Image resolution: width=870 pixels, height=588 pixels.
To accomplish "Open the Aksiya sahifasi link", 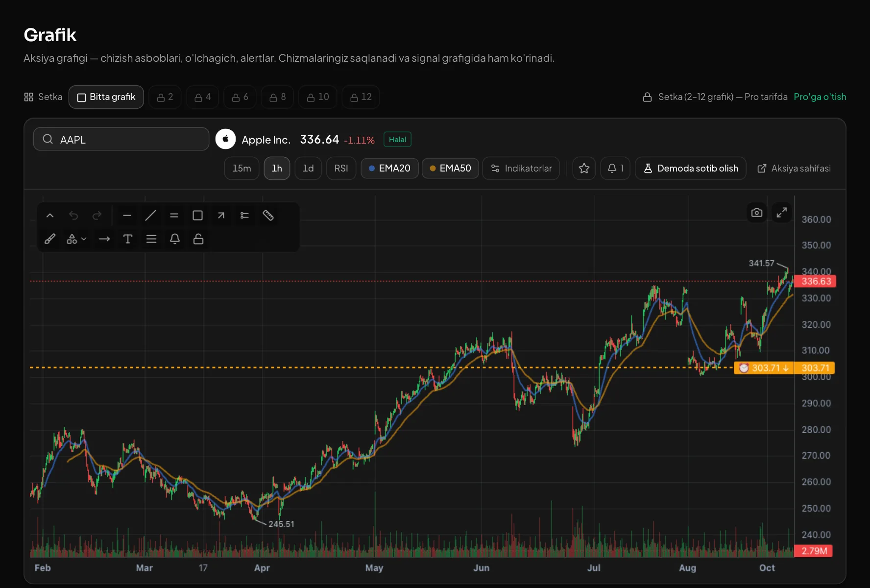I will point(794,169).
